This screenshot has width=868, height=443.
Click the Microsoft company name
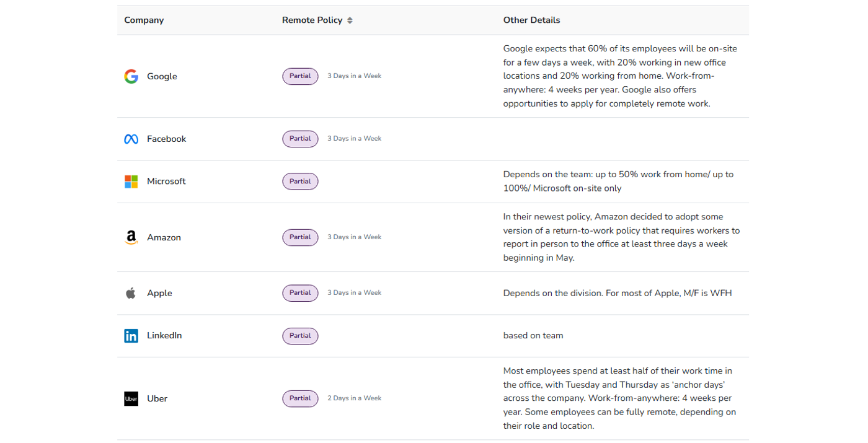166,182
